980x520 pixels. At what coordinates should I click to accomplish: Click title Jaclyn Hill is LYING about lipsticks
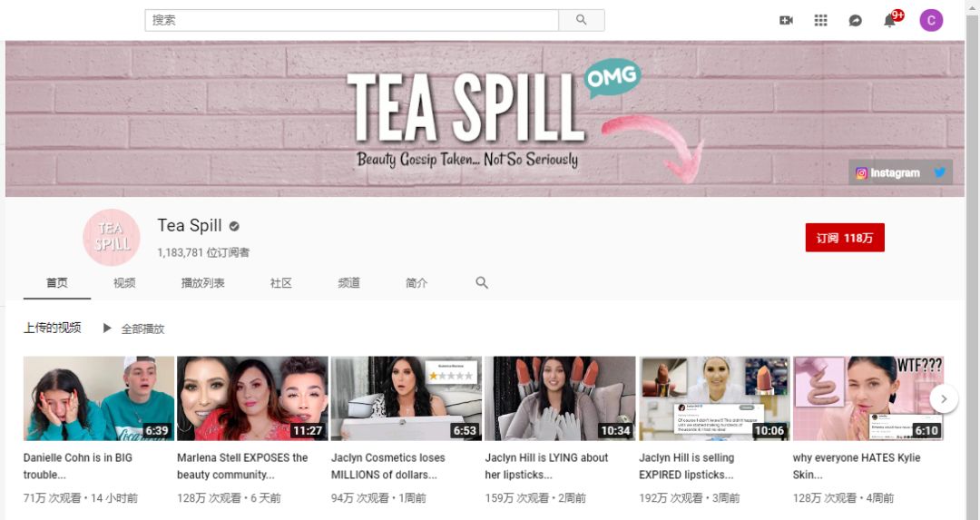[x=547, y=466]
